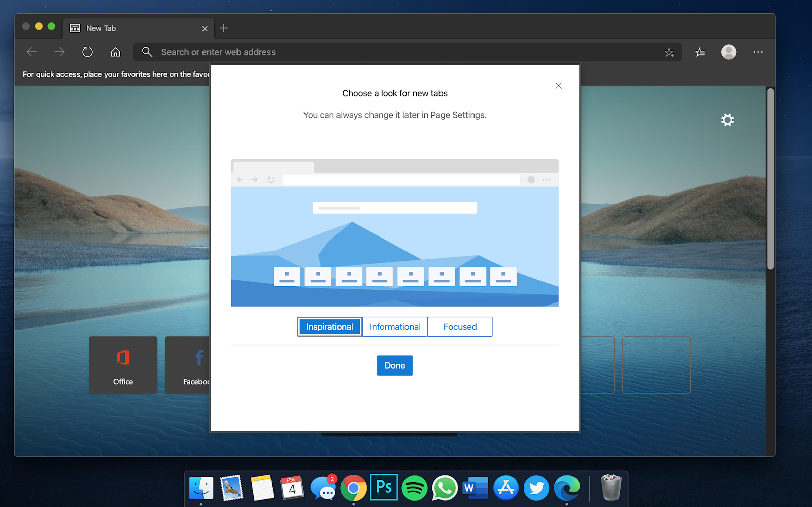Viewport: 812px width, 507px height.
Task: Select the Inspirational layout option
Action: [x=329, y=326]
